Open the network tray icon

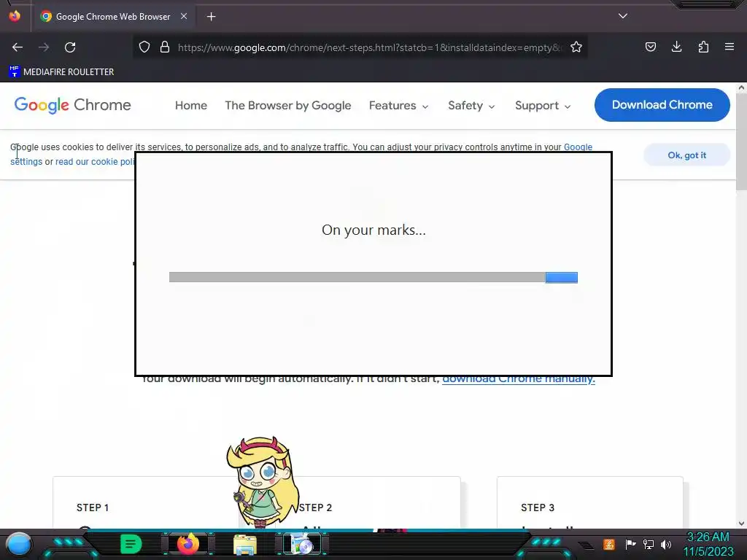point(649,544)
